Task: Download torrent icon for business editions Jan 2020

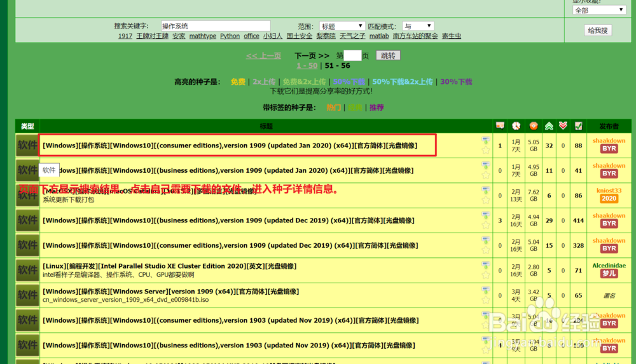Action: [x=485, y=165]
